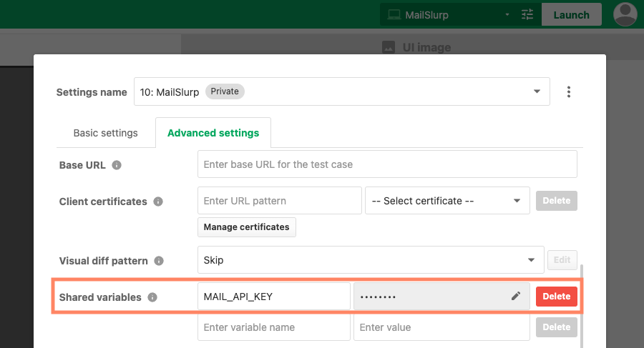Click the Manage certificates button

[246, 227]
